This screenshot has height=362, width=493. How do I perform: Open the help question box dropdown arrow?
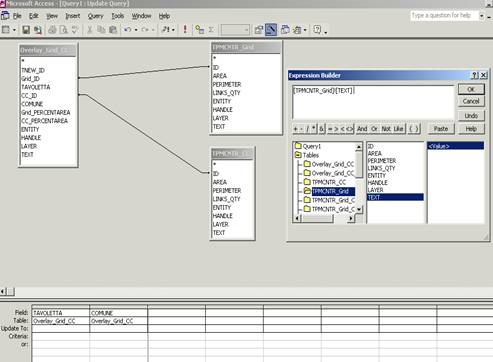click(x=481, y=16)
